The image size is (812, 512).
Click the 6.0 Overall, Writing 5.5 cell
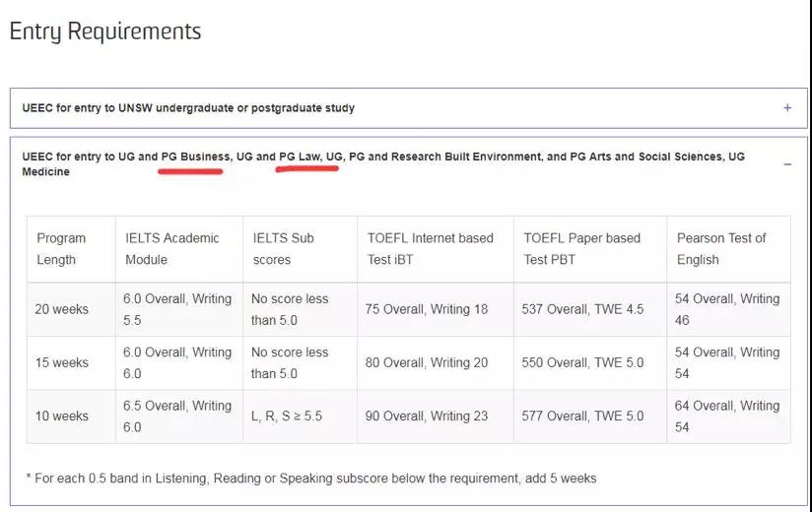(x=179, y=309)
